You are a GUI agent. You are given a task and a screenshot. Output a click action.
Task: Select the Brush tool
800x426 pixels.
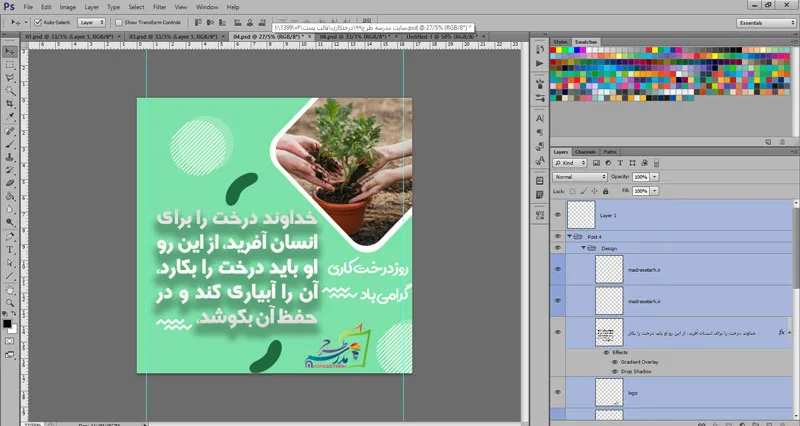tap(9, 144)
